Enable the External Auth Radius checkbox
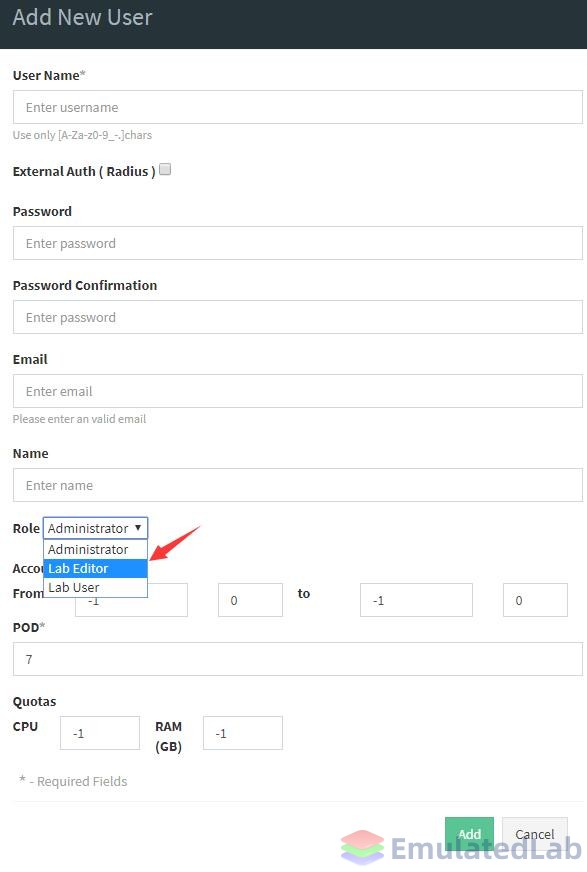This screenshot has width=587, height=872. point(165,170)
